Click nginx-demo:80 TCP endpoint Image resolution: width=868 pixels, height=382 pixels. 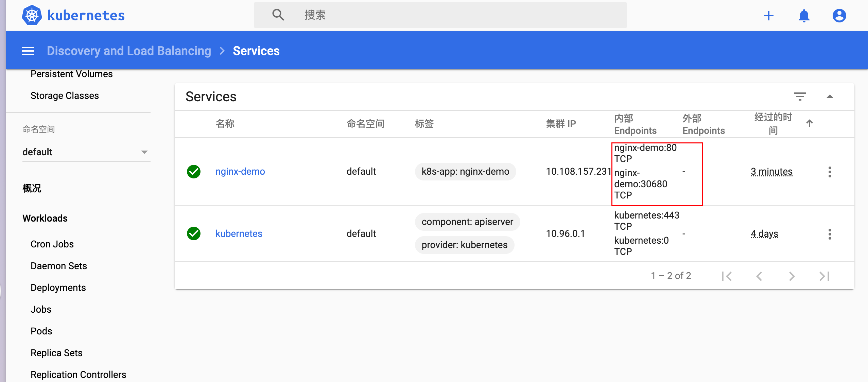click(x=645, y=153)
